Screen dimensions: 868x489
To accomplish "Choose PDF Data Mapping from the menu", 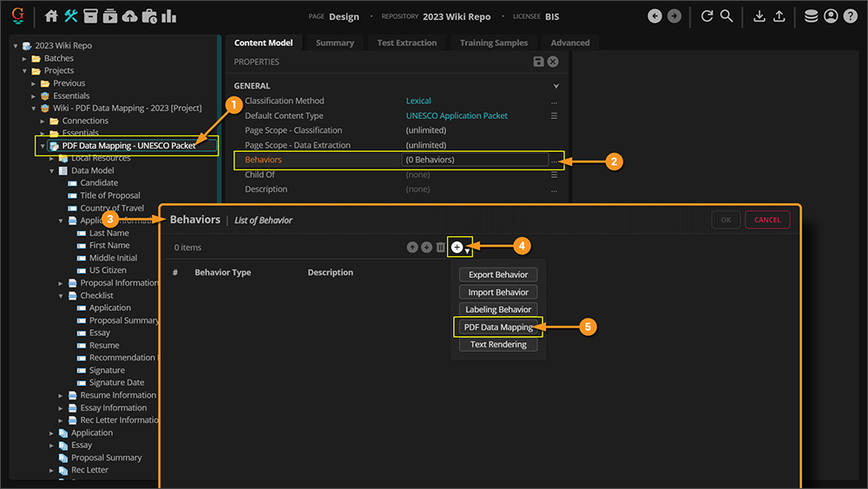I will (498, 327).
